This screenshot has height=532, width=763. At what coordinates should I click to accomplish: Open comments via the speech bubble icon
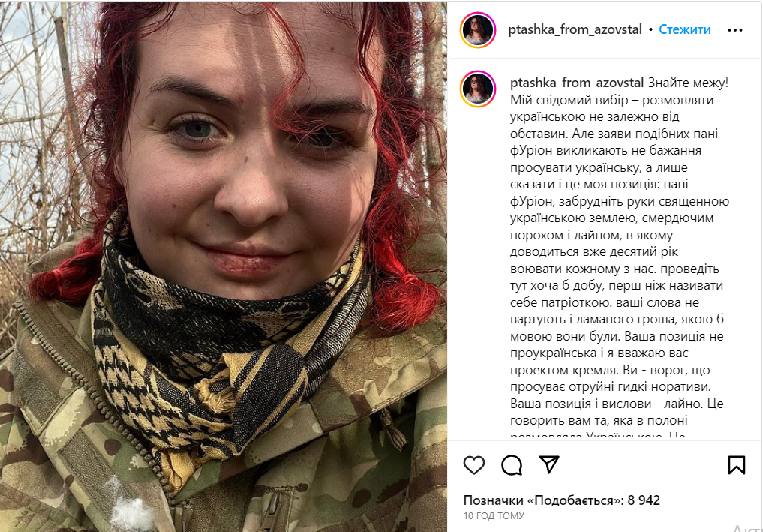pos(512,465)
